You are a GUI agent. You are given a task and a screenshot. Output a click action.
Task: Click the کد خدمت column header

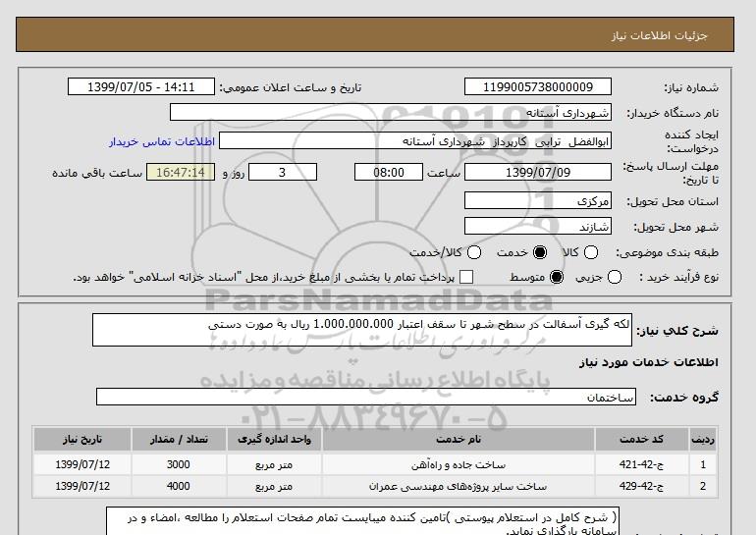(x=641, y=439)
